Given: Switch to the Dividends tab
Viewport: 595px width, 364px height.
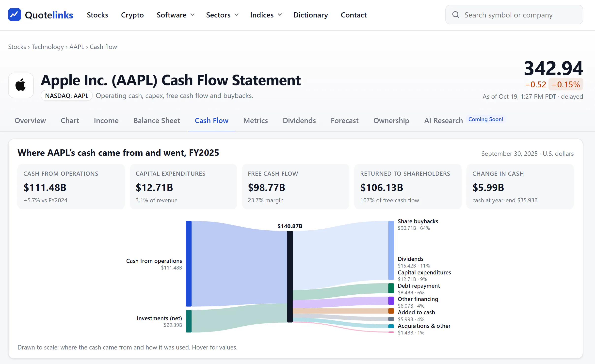Looking at the screenshot, I should [x=299, y=120].
